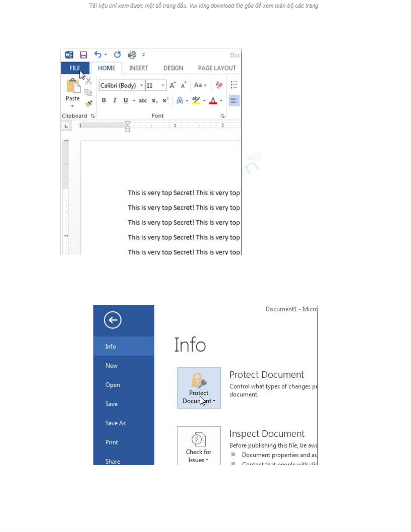This screenshot has height=532, width=411.
Task: Click the Word application icon in title bar
Action: tap(69, 55)
